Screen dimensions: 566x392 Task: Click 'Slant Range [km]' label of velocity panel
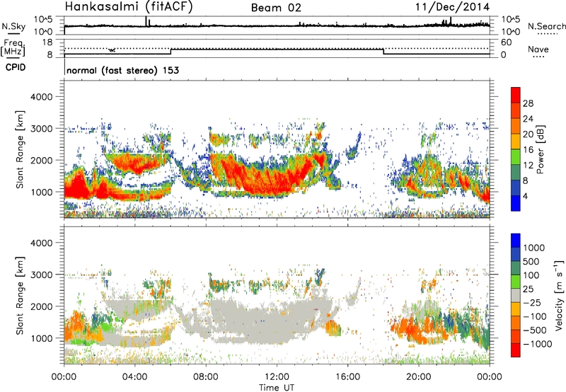click(20, 296)
